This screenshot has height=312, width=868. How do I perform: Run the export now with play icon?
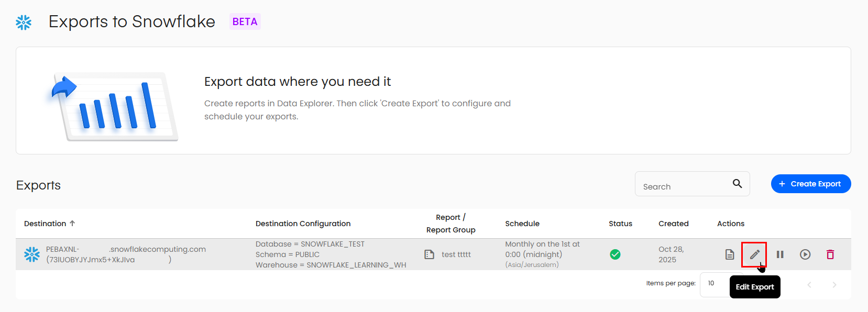click(x=805, y=254)
